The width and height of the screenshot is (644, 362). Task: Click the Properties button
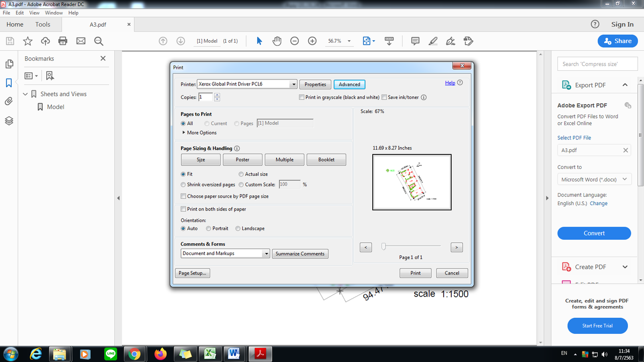coord(315,84)
